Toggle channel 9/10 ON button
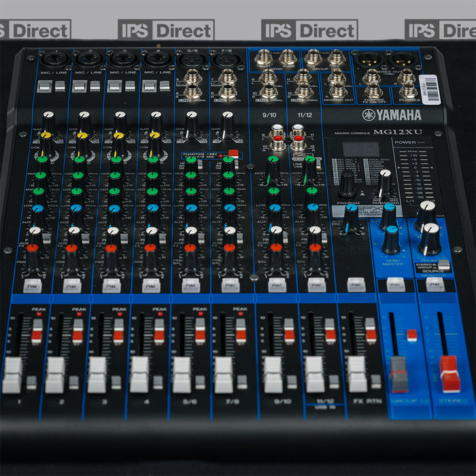 (x=277, y=285)
